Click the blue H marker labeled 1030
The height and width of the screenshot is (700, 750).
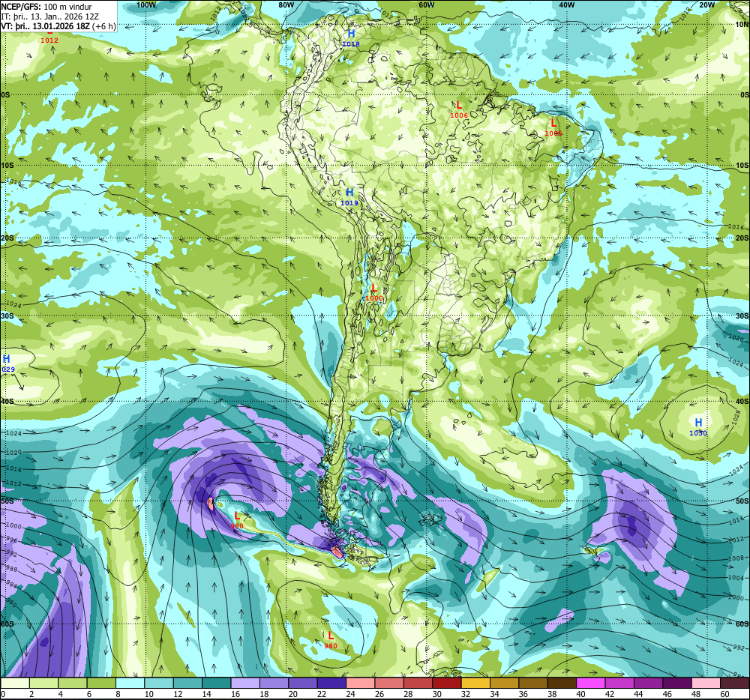698,423
